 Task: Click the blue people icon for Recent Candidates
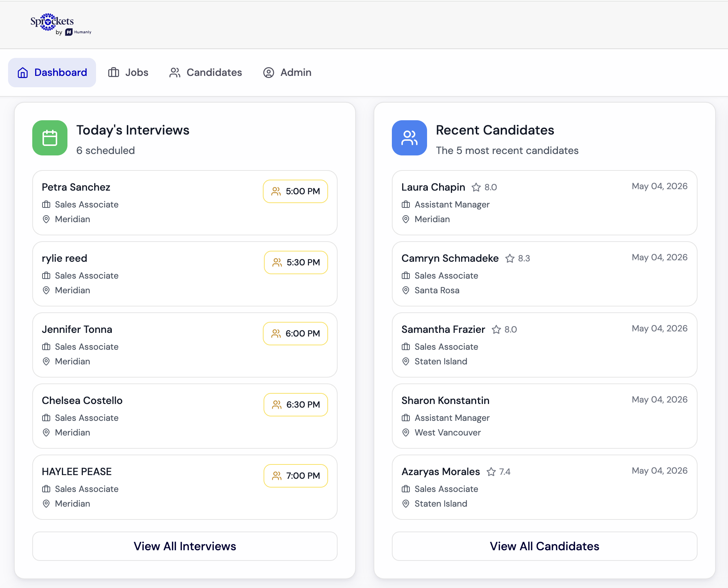[x=409, y=138]
